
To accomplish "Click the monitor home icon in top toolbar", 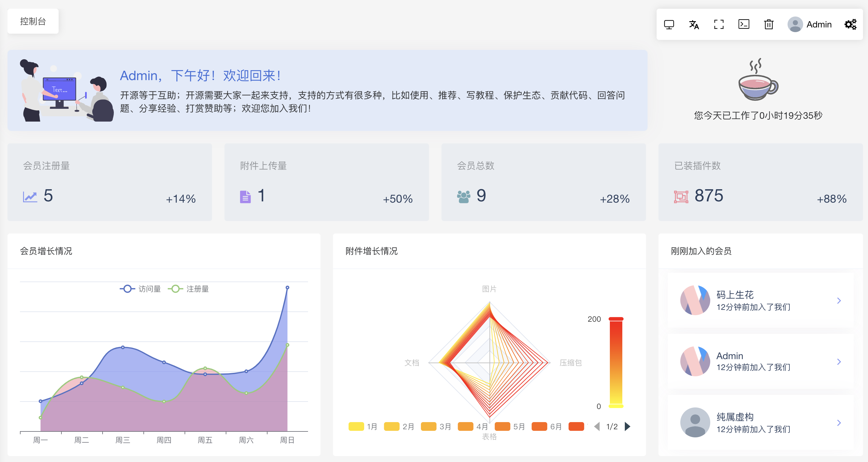I will click(x=669, y=25).
